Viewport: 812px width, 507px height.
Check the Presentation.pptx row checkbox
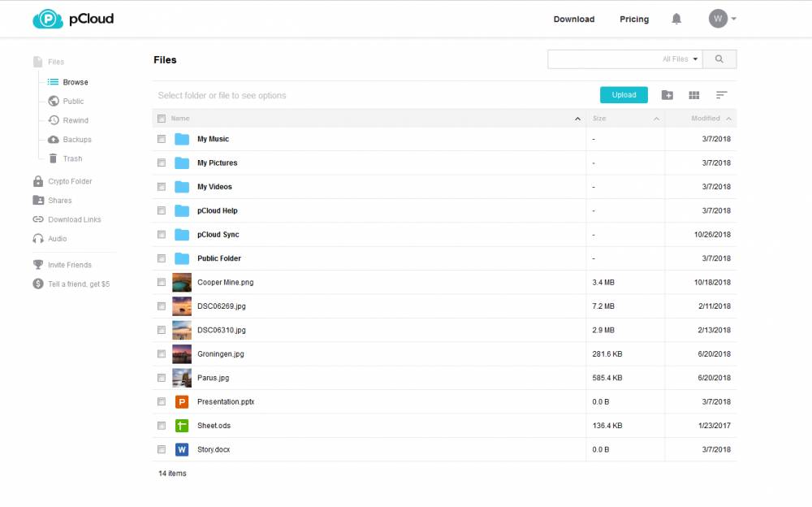[x=162, y=401]
